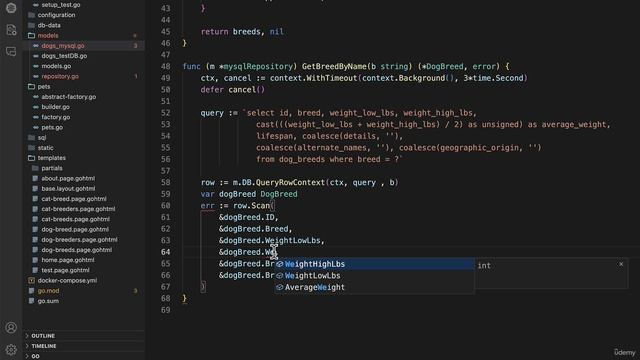Viewport: 640px width, 360px height.
Task: Close the autocomplete details pane
Action: [x=621, y=264]
